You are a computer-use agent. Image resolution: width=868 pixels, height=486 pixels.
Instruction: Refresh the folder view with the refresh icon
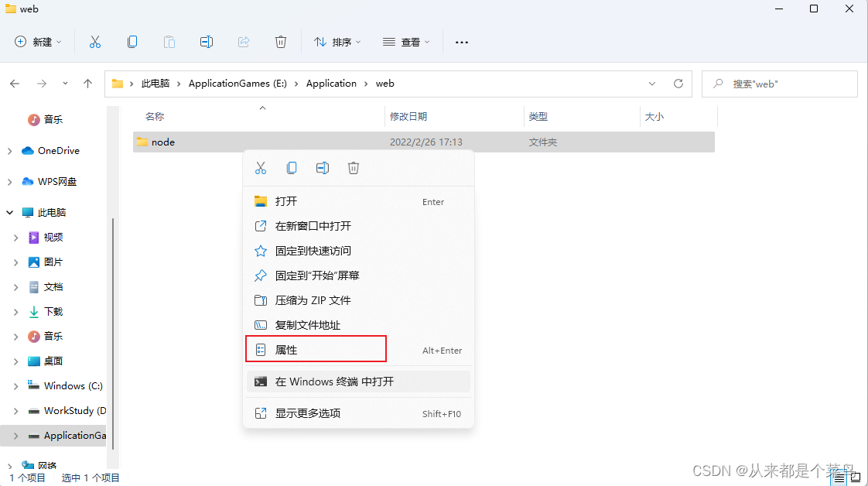pyautogui.click(x=678, y=84)
